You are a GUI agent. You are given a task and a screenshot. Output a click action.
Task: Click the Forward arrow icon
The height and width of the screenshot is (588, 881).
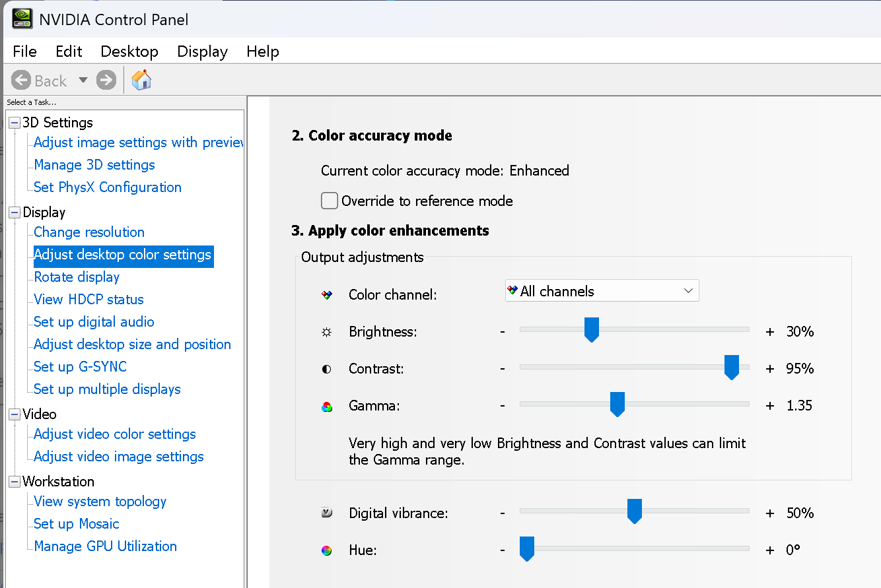click(106, 81)
